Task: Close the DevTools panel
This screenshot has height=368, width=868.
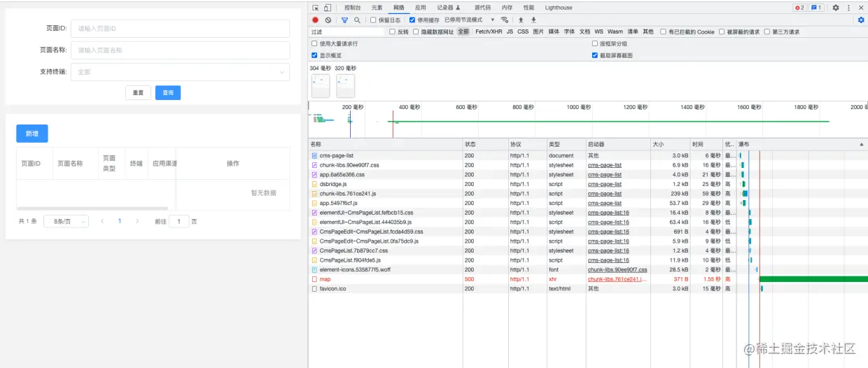Action: click(x=861, y=8)
